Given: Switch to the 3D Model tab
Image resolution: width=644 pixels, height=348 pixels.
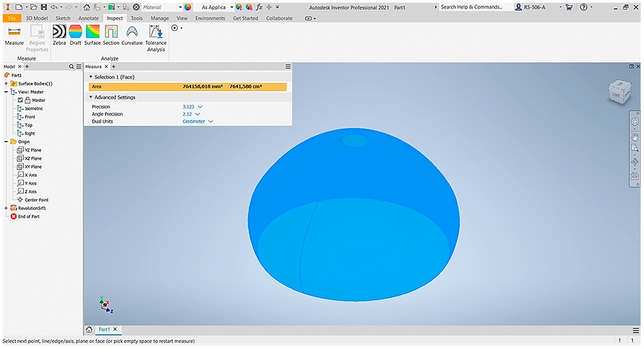Looking at the screenshot, I should [37, 18].
